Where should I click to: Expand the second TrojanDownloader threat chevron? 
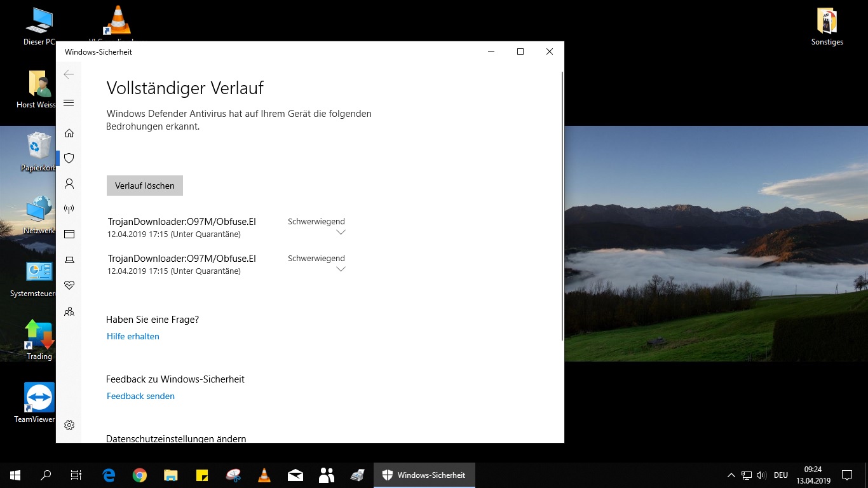pos(341,269)
